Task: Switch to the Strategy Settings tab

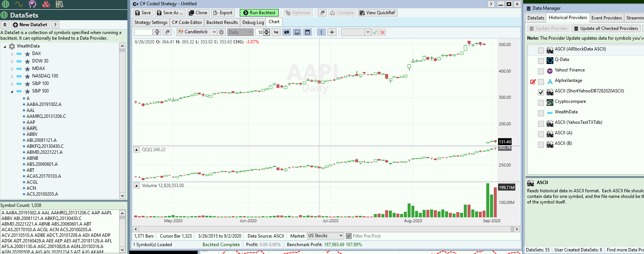Action: pyautogui.click(x=151, y=22)
